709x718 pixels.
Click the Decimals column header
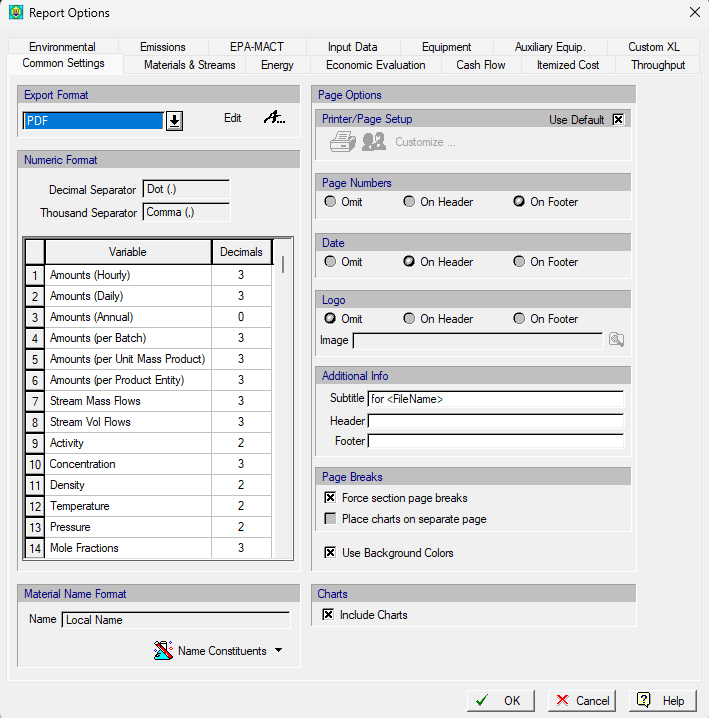coord(241,252)
